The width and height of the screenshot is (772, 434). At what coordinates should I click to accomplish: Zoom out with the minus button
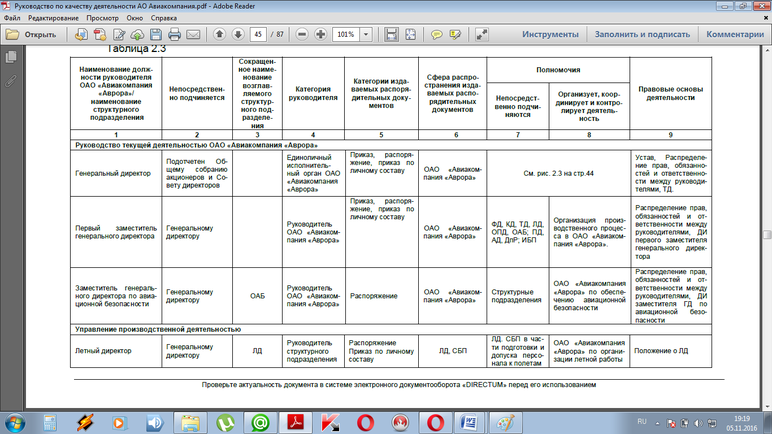[x=302, y=34]
